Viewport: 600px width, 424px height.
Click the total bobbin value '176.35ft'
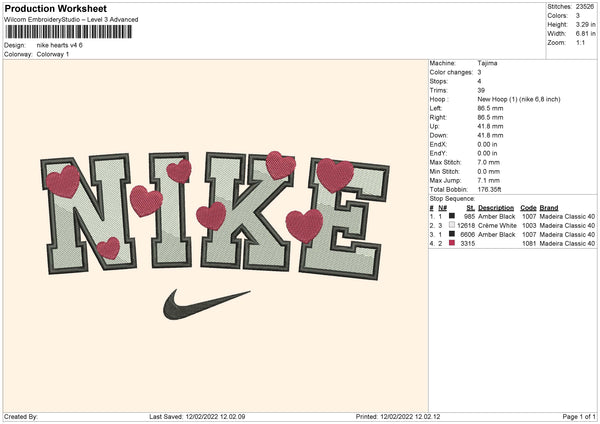pos(489,189)
